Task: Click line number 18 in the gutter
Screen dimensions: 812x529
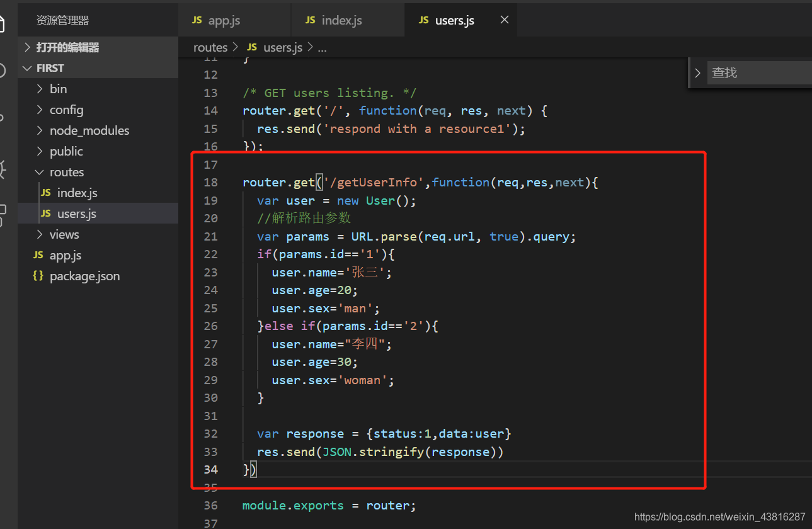Action: pos(210,182)
